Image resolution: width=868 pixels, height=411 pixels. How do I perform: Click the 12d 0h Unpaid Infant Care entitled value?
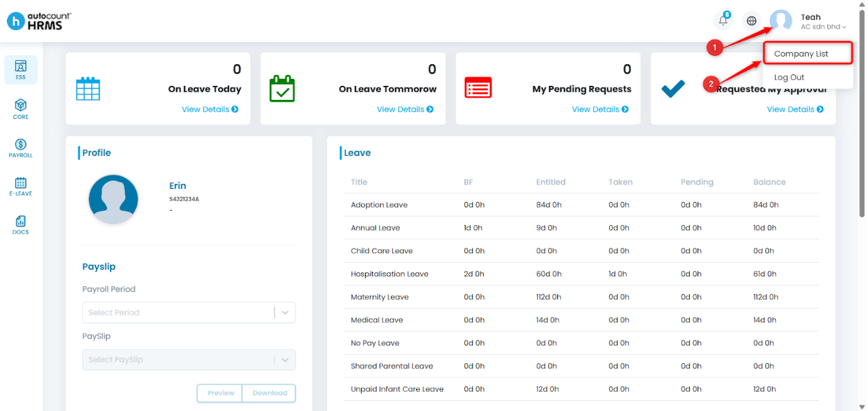coord(548,389)
